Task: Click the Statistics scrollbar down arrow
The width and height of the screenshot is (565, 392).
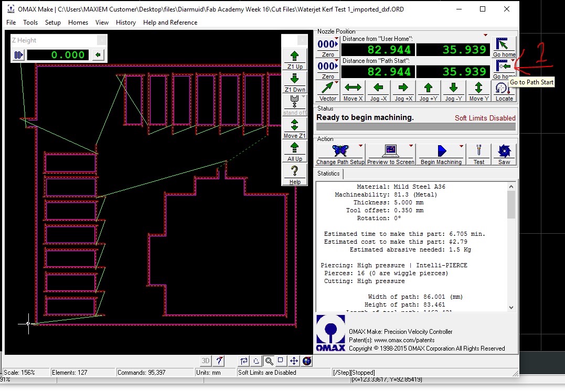Action: [x=511, y=308]
